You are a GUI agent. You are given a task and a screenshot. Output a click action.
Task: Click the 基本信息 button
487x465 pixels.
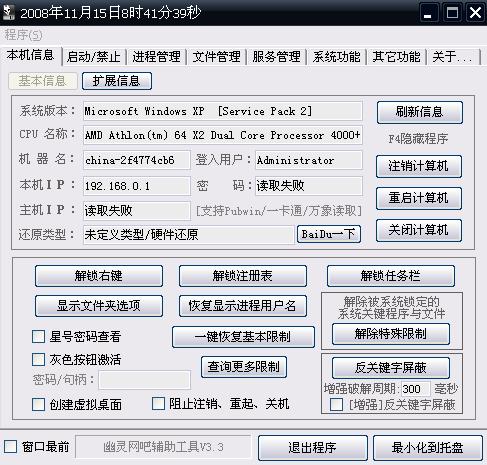coord(42,81)
